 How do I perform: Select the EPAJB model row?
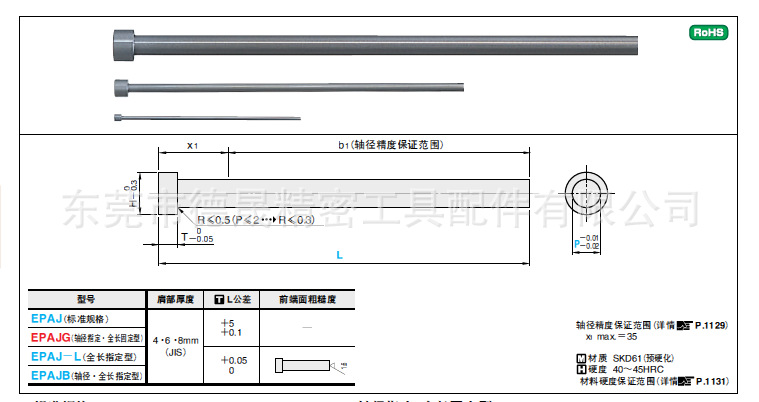[86, 375]
